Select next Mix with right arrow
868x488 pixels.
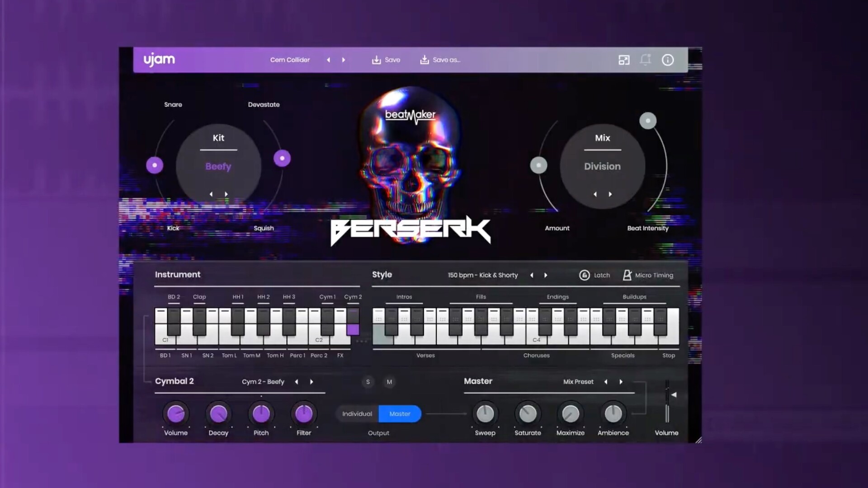610,194
